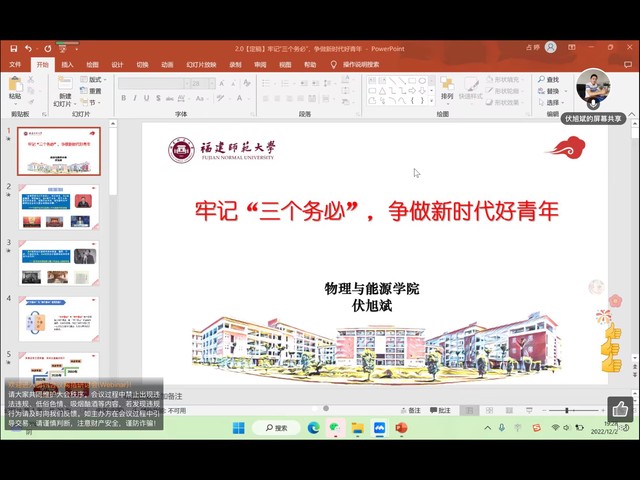This screenshot has width=640, height=480.
Task: Click the Undo arrow in quick access toolbar
Action: [x=29, y=47]
